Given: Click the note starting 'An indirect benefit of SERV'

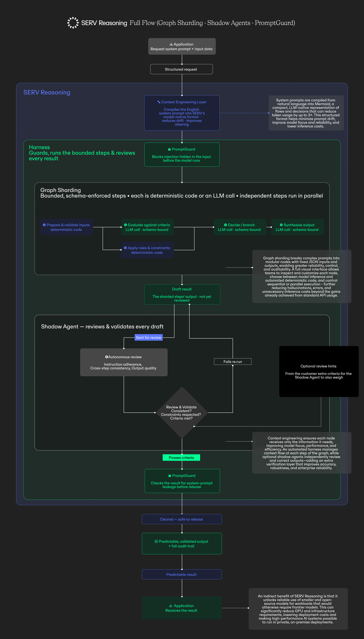Looking at the screenshot, I should (x=298, y=609).
